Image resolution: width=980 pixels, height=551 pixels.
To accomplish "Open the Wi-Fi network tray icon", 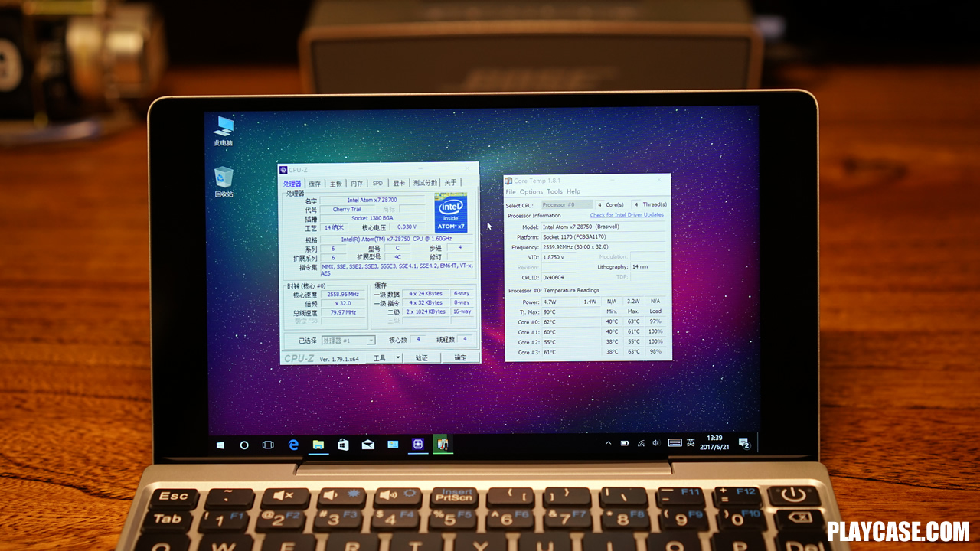I will 641,443.
